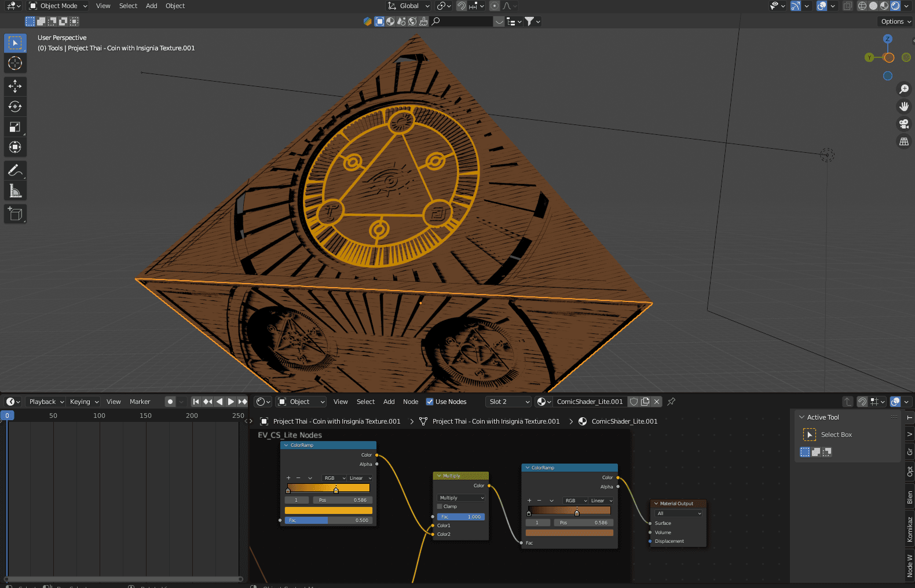
Task: Collapse the Active Tool panel
Action: click(802, 417)
